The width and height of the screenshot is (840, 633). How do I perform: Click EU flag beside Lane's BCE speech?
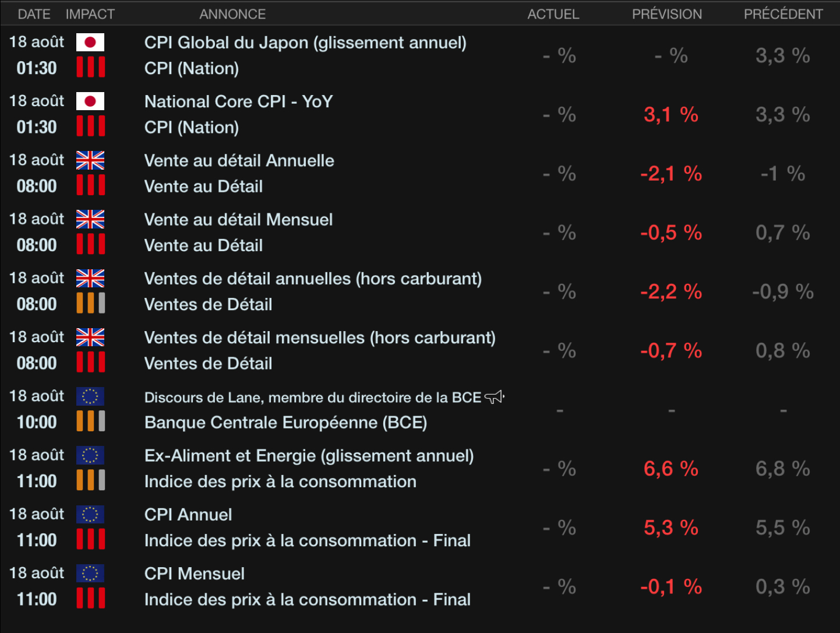(x=90, y=396)
